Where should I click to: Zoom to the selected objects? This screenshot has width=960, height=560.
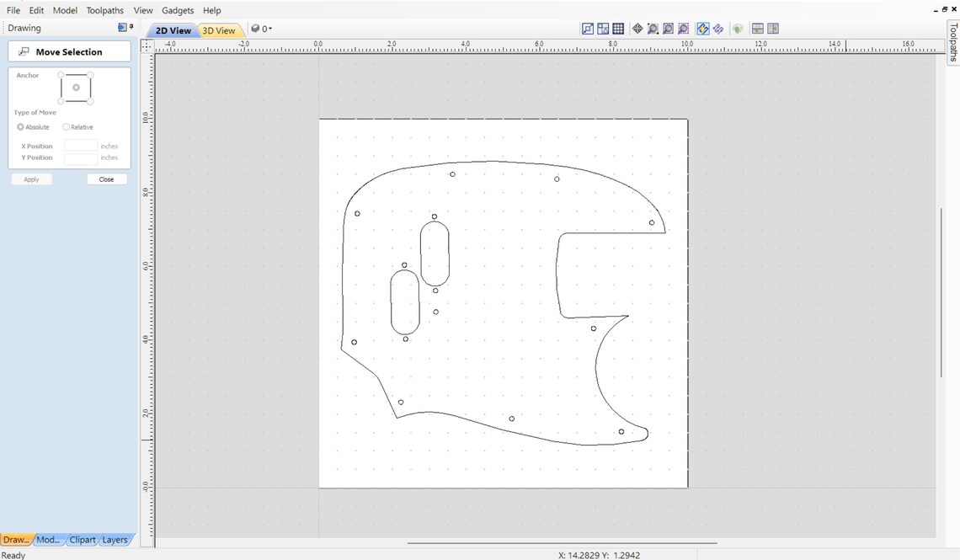click(x=683, y=28)
